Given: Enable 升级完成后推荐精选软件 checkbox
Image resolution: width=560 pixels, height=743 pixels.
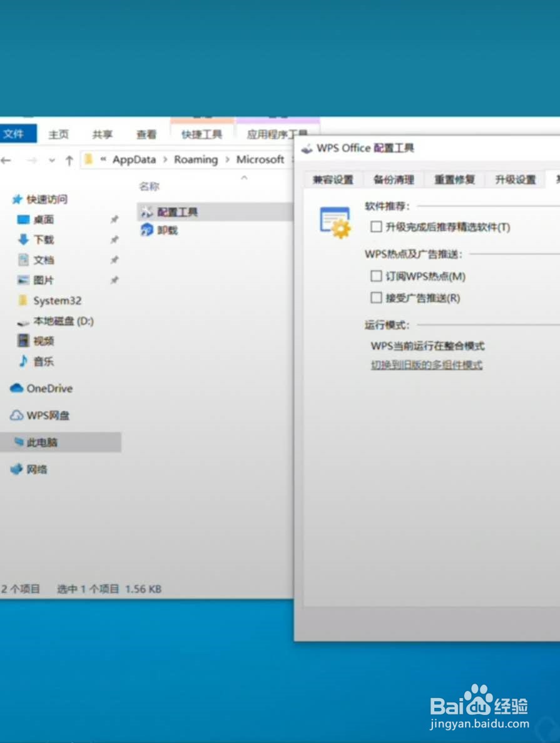Looking at the screenshot, I should (x=376, y=228).
